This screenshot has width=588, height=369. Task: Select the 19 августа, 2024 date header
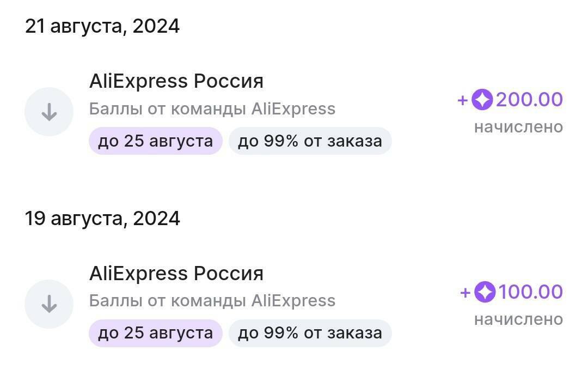coord(102,219)
